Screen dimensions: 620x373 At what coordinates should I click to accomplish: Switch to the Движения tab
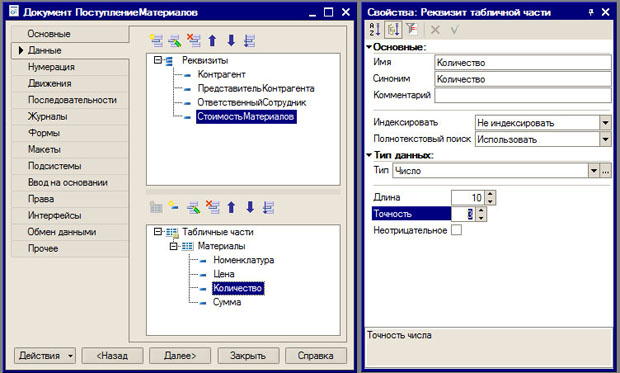(70, 83)
